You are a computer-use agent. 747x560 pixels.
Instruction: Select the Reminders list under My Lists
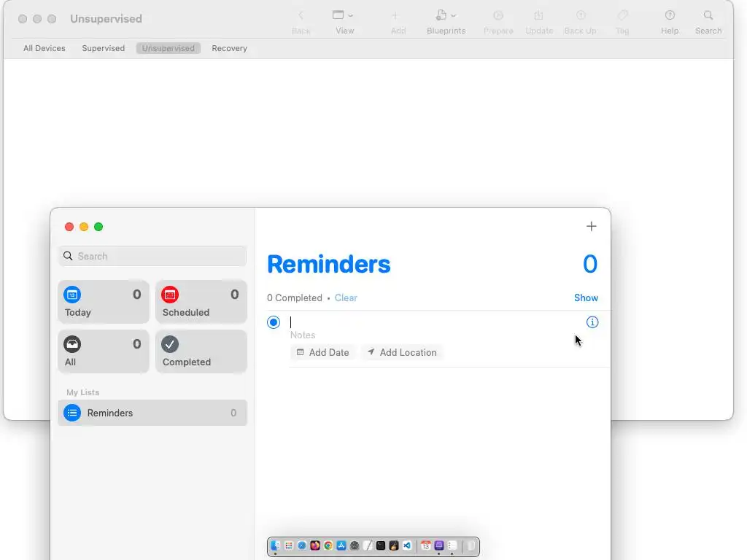[x=152, y=413]
